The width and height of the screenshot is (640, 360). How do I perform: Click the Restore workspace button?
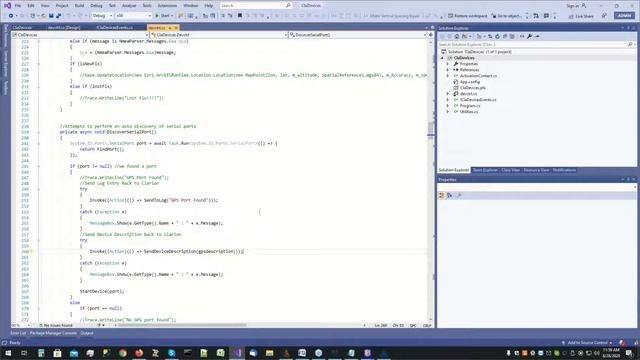tap(468, 16)
